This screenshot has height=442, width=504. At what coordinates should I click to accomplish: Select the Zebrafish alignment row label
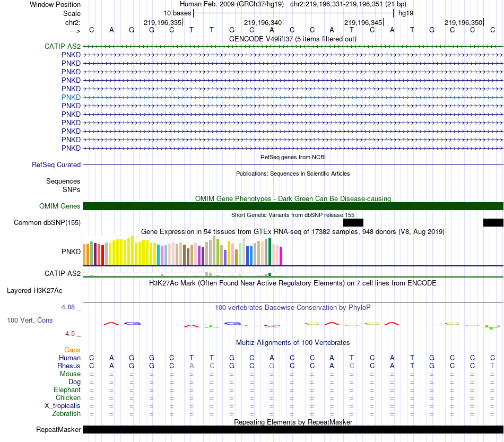[x=66, y=414]
